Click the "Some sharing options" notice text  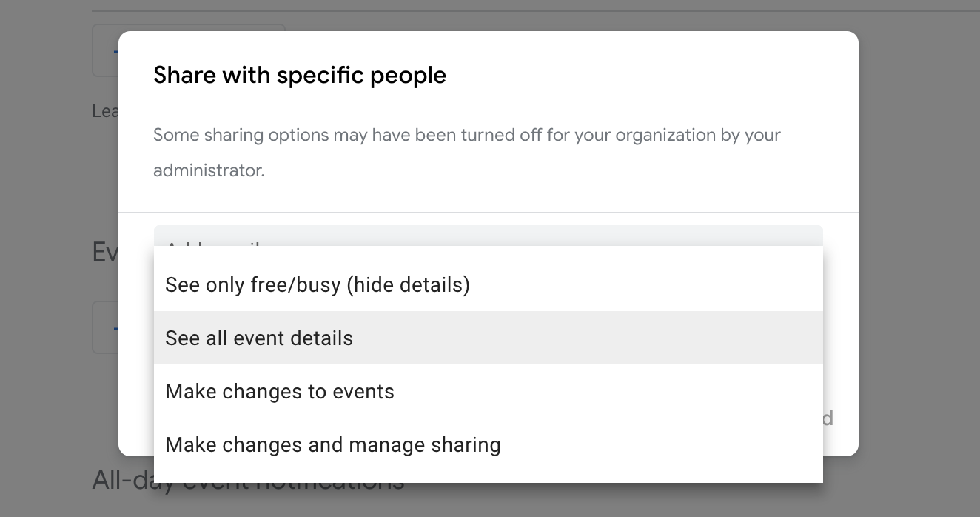tap(466, 136)
